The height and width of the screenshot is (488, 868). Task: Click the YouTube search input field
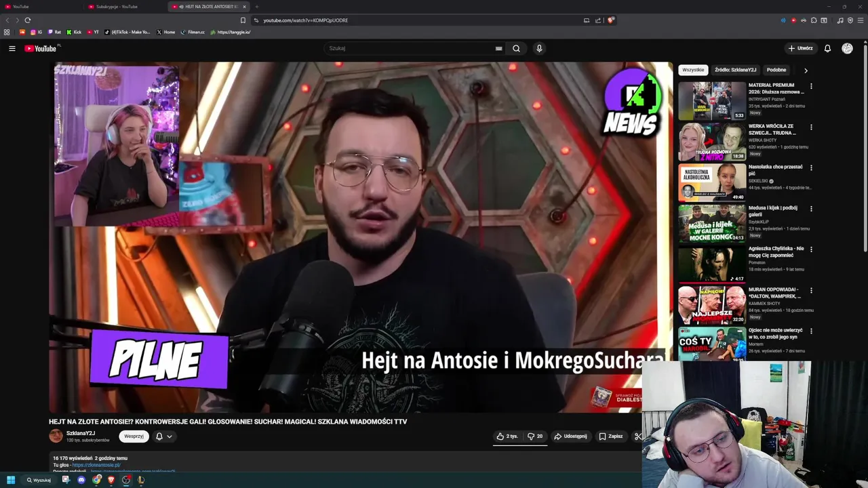coord(410,48)
